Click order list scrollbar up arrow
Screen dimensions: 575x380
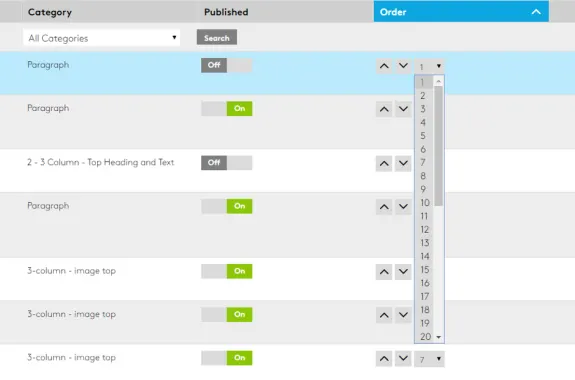tap(439, 81)
